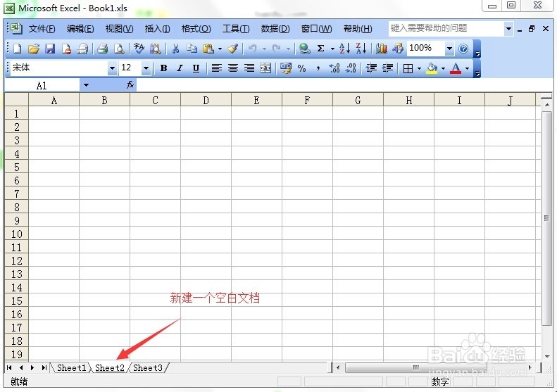Sort ascending A to Z
557x392 pixels.
tap(344, 49)
